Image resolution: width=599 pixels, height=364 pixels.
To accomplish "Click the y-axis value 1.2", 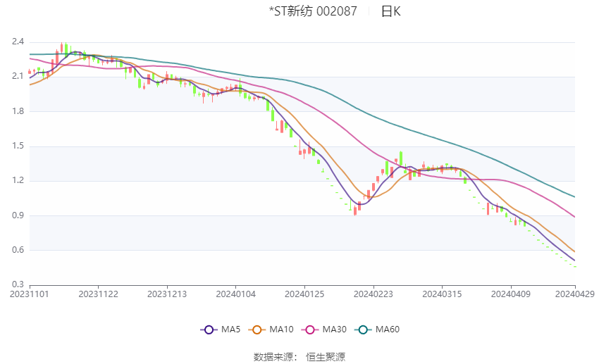I will 18,180.
